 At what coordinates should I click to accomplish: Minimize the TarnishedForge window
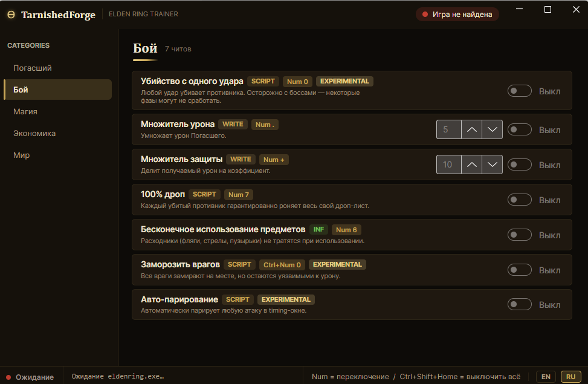click(x=519, y=9)
